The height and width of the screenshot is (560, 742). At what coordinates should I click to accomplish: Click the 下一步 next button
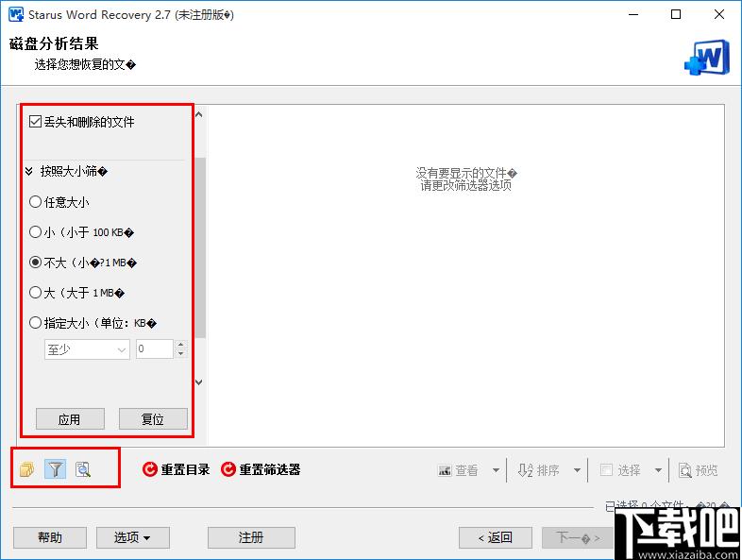(x=578, y=537)
